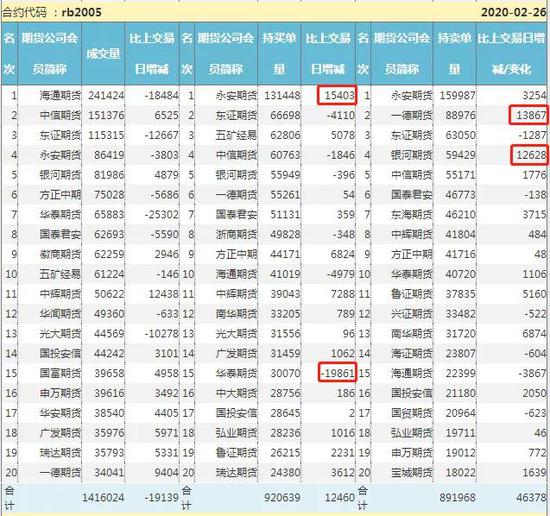Screen dimensions: 550x516
Task: Select the long change value 6824
Action: (x=343, y=254)
